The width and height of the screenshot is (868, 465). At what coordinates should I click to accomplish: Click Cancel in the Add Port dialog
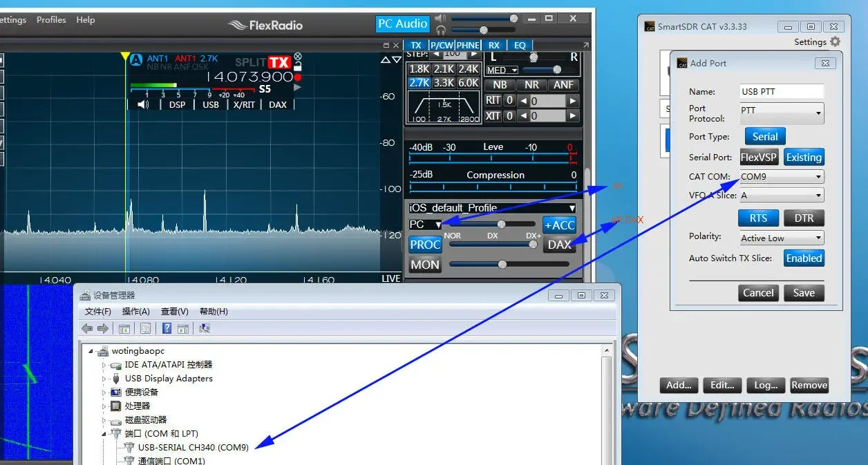coord(758,293)
